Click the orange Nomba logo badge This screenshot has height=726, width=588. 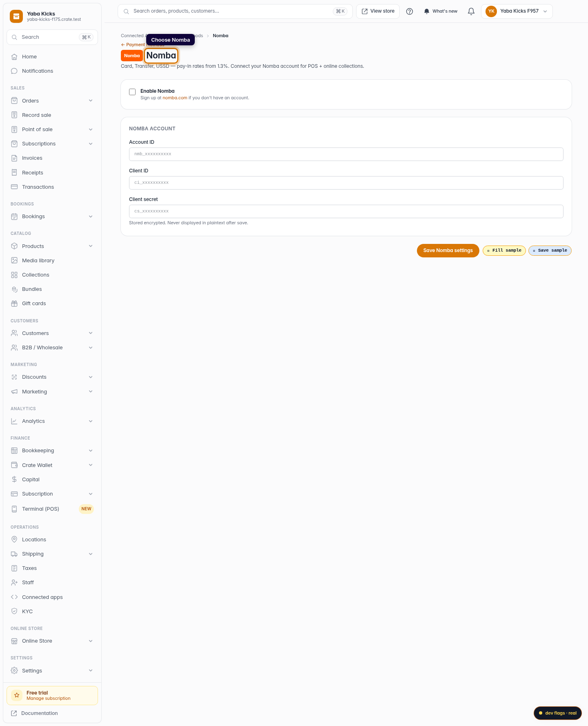[x=132, y=56]
